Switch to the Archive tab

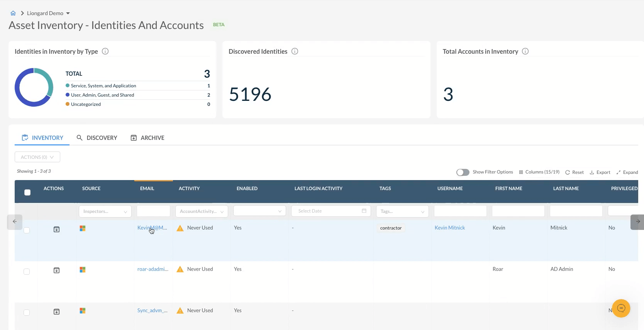[x=147, y=138]
